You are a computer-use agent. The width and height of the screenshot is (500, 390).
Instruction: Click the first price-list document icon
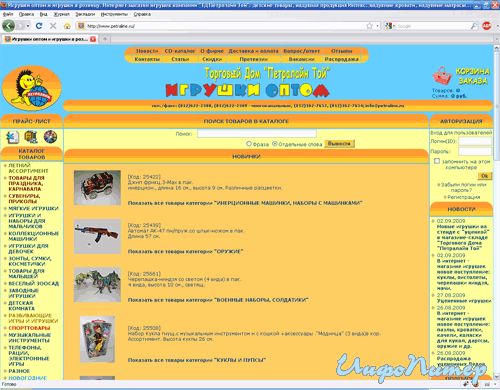[12, 137]
